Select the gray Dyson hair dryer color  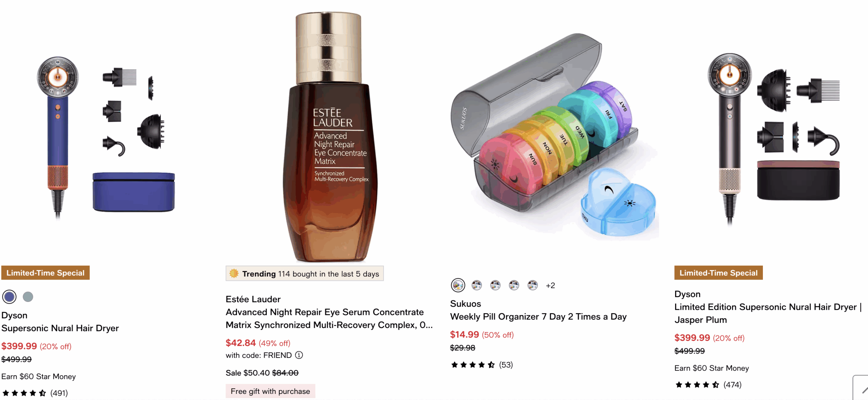point(28,297)
